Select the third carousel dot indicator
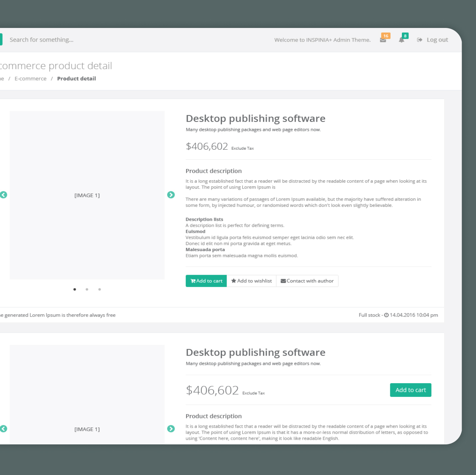The width and height of the screenshot is (476, 475). coord(100,289)
